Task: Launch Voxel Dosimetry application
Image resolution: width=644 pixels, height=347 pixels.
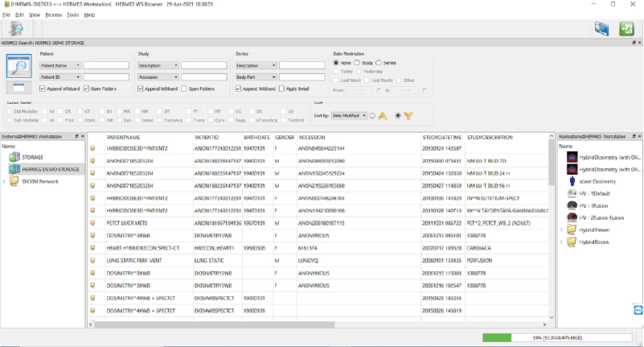Action: click(572, 181)
